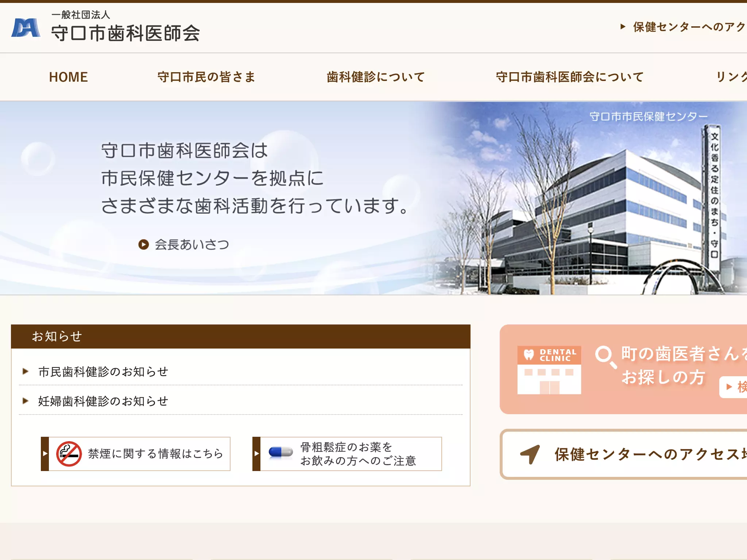The image size is (747, 560).
Task: Click the 一般社団法人 text
Action: 81,15
